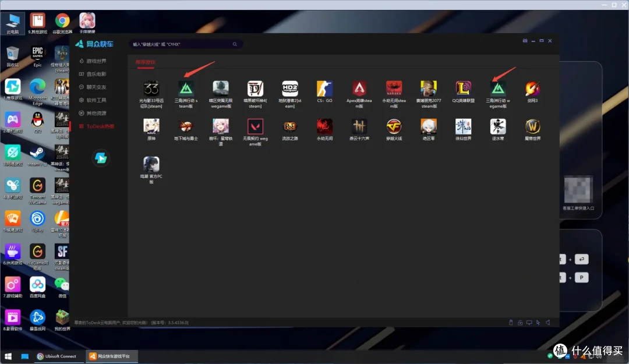Viewport: 629px width, 364px height.
Task: Select ToDesk热推 in the sidebar
Action: coord(97,126)
